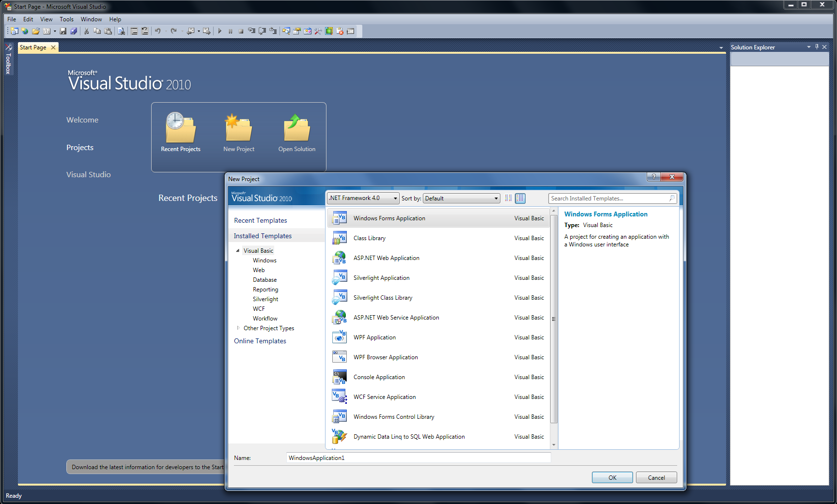Select the Start Page tab
This screenshot has width=837, height=504.
[33, 47]
